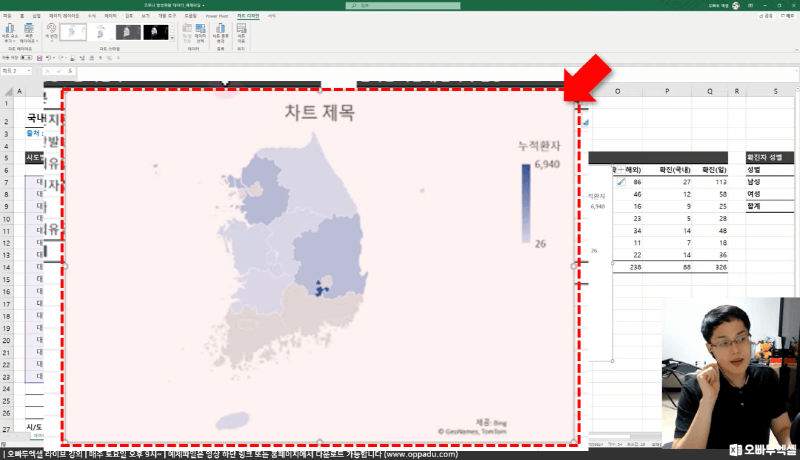The width and height of the screenshot is (800, 460).
Task: Click the formula bar confirm check icon
Action: point(59,71)
